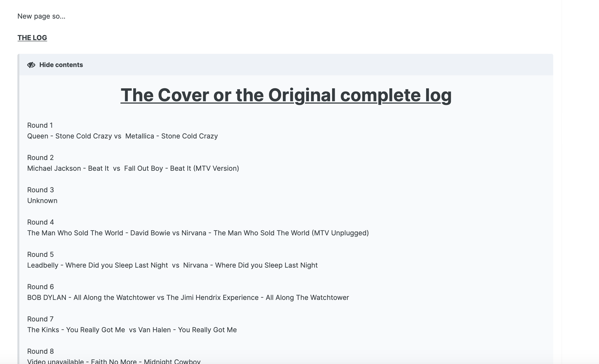599x364 pixels.
Task: Click the Round 8 label
Action: coord(40,351)
